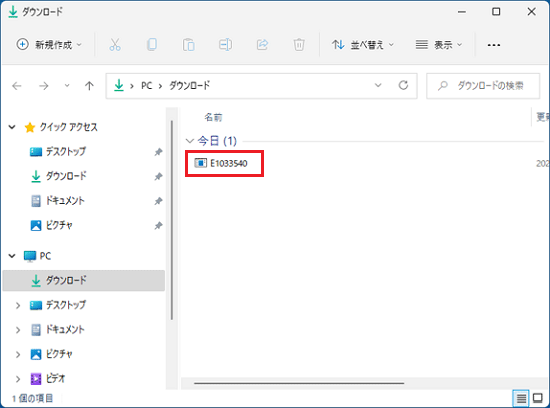
Task: Select ビデオ under PC
Action: [55, 379]
